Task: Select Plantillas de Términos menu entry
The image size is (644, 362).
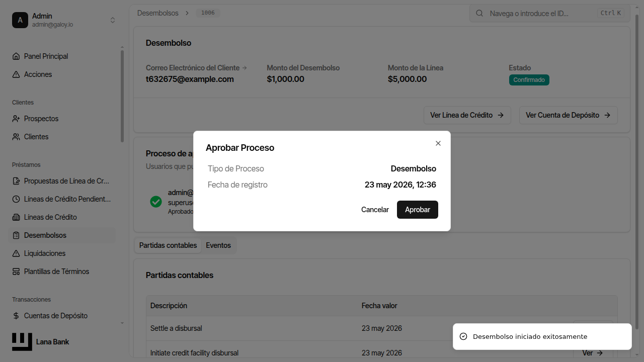Action: click(x=62, y=271)
